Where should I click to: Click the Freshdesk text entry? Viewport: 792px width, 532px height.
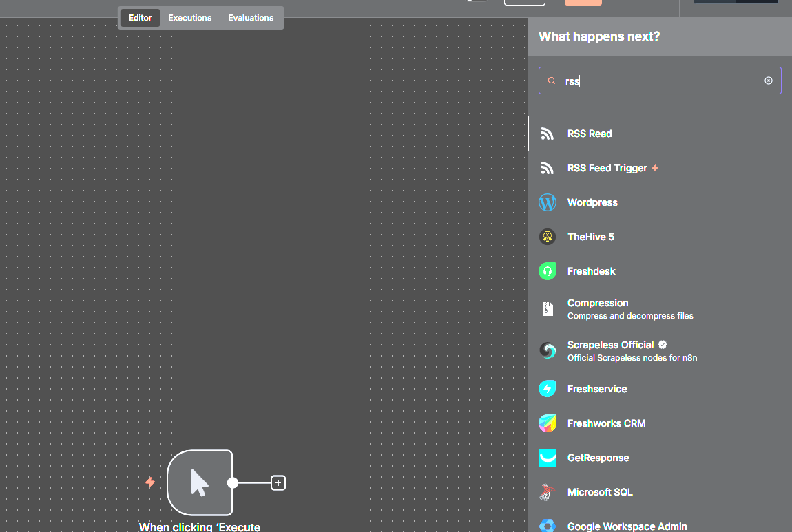coord(592,271)
